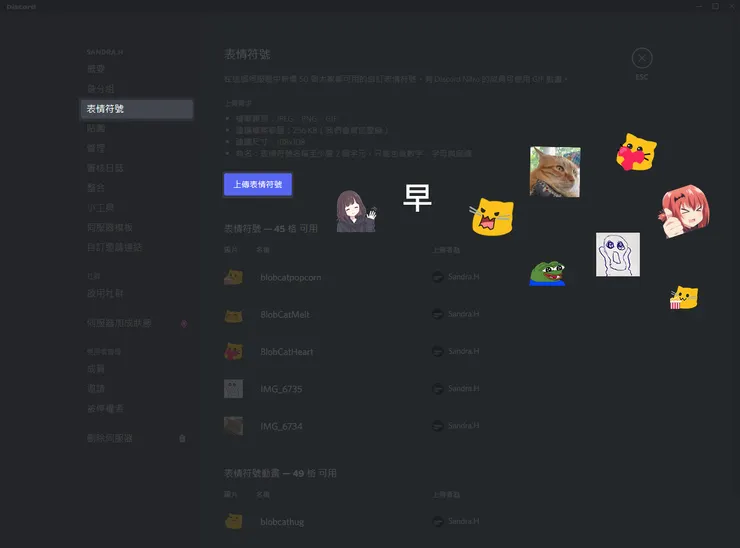Image resolution: width=740 pixels, height=548 pixels.
Task: Open the 審核日誌 sidebar item
Action: 105,168
